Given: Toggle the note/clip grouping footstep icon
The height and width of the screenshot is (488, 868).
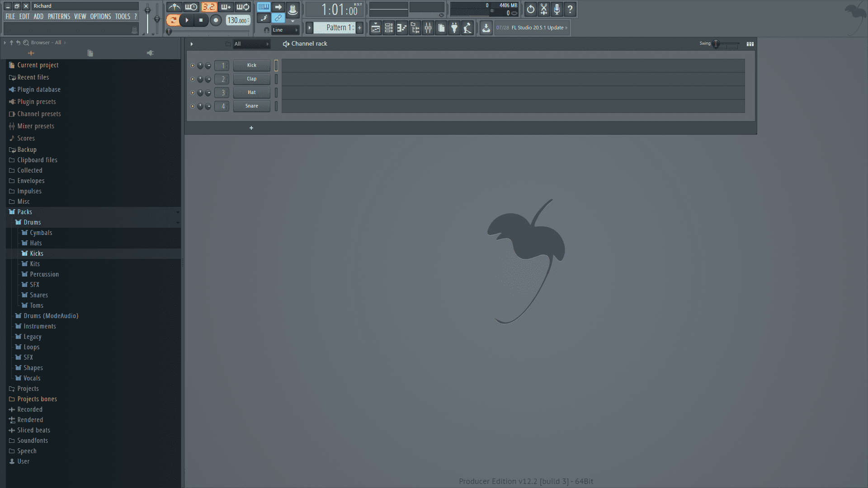Looking at the screenshot, I should [x=264, y=18].
